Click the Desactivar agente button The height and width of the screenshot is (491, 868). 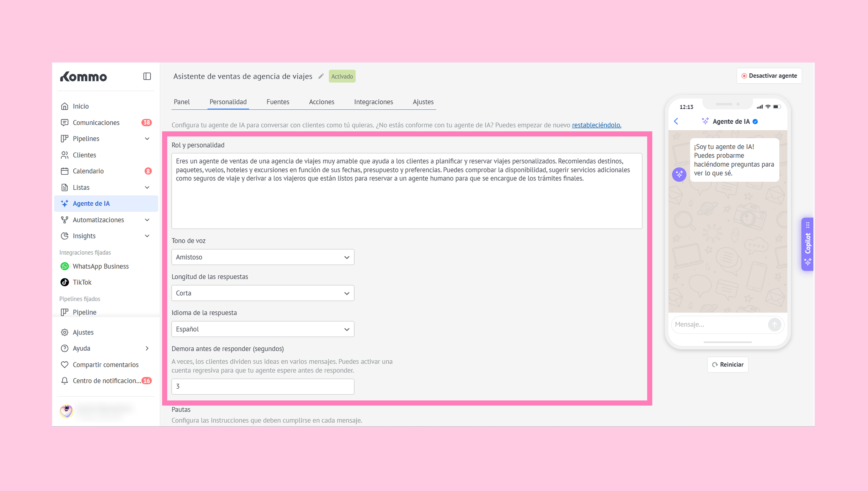769,76
